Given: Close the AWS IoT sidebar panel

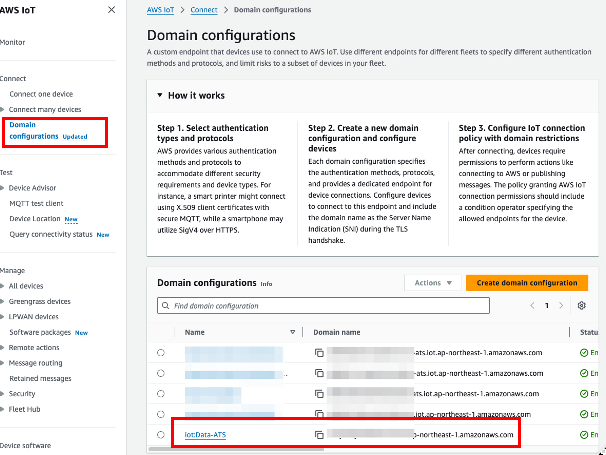Looking at the screenshot, I should (111, 10).
